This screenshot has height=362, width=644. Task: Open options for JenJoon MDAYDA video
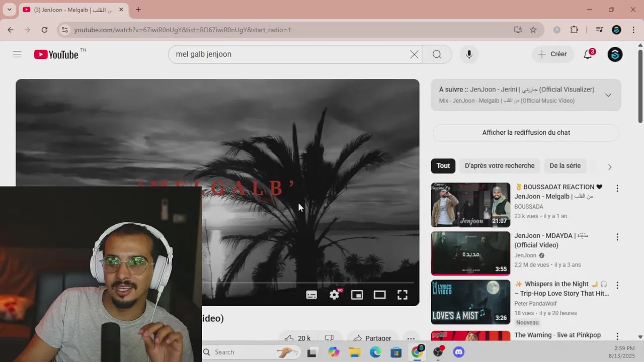pos(617,237)
